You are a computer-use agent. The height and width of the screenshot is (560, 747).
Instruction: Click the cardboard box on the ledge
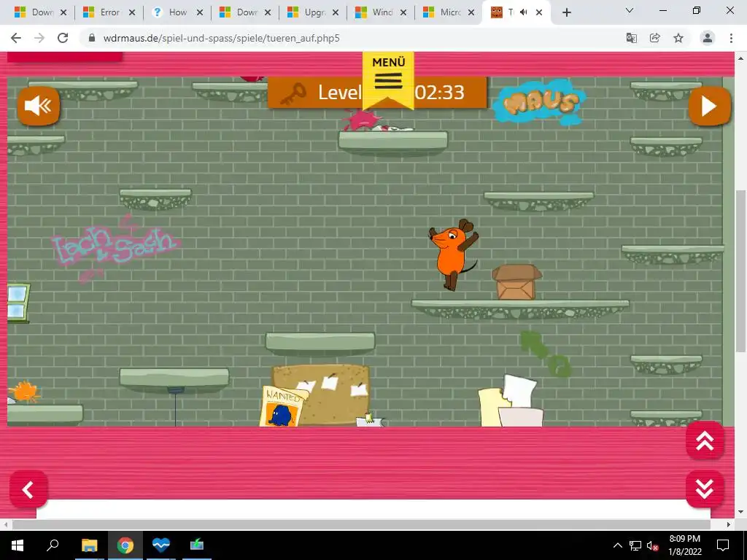(517, 282)
